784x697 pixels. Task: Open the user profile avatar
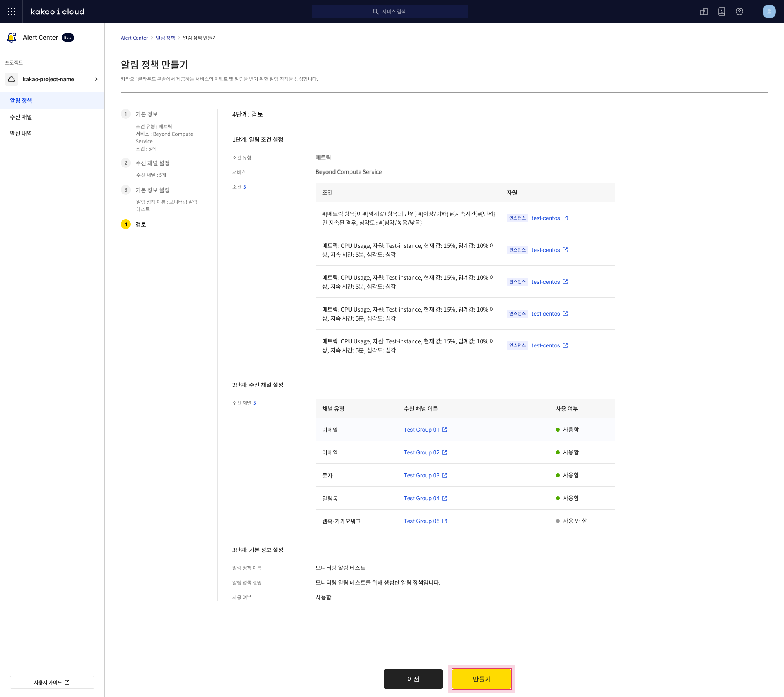pyautogui.click(x=769, y=11)
